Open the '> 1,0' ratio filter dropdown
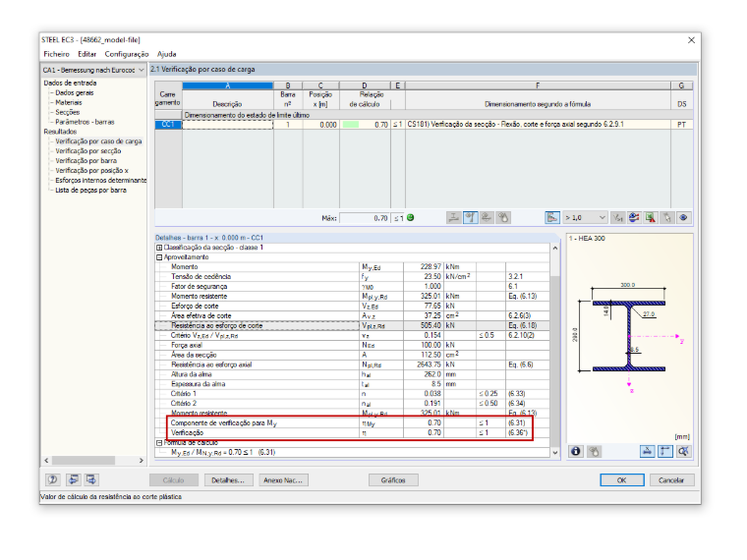 [x=585, y=218]
